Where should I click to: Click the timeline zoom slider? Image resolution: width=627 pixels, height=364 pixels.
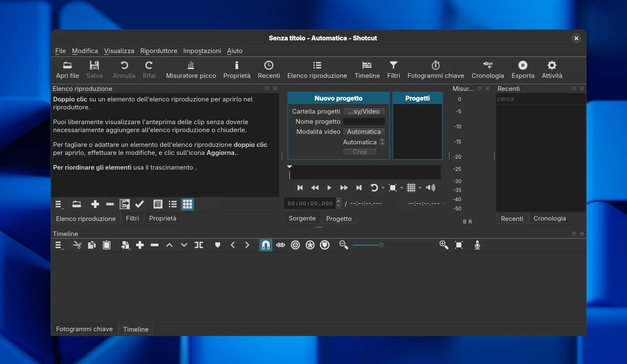(x=380, y=245)
